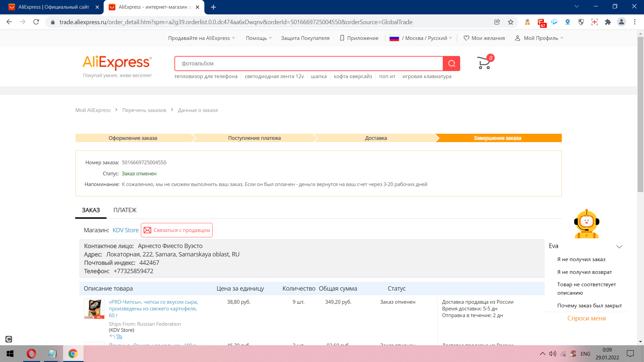Open 'Мои желания' wishlist link
This screenshot has width=644, height=362.
coord(484,38)
